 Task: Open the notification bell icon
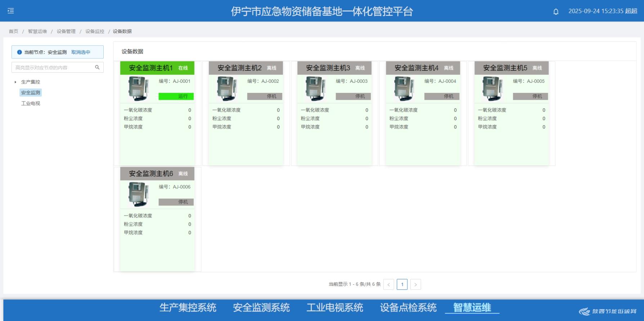click(x=556, y=12)
